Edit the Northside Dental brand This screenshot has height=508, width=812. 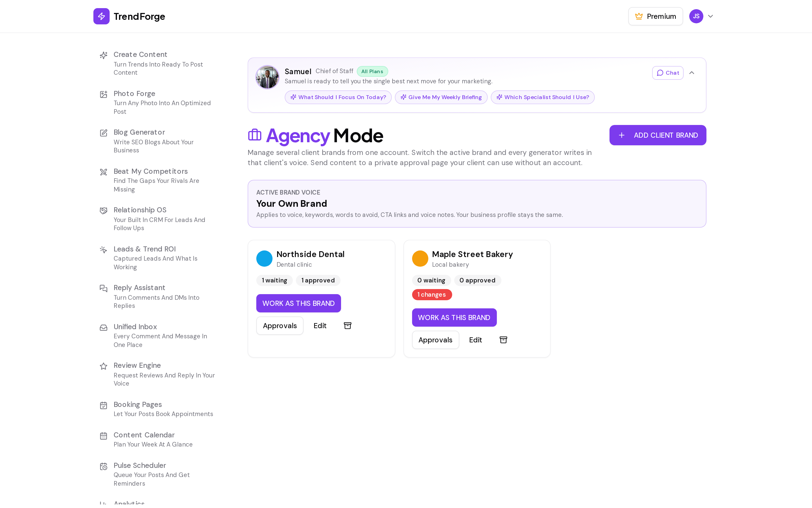pyautogui.click(x=320, y=326)
